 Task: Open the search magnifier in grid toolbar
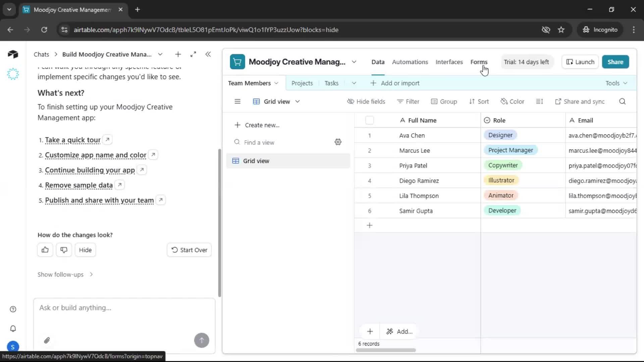[623, 102]
